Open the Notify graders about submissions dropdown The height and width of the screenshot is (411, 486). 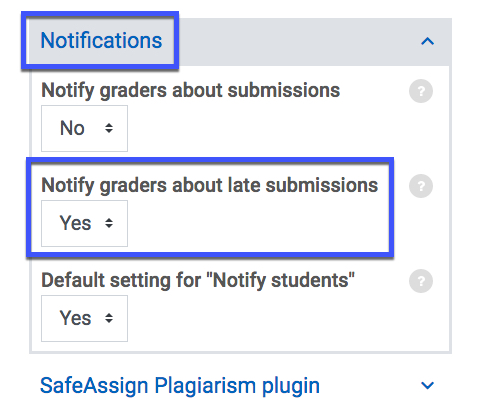[84, 128]
